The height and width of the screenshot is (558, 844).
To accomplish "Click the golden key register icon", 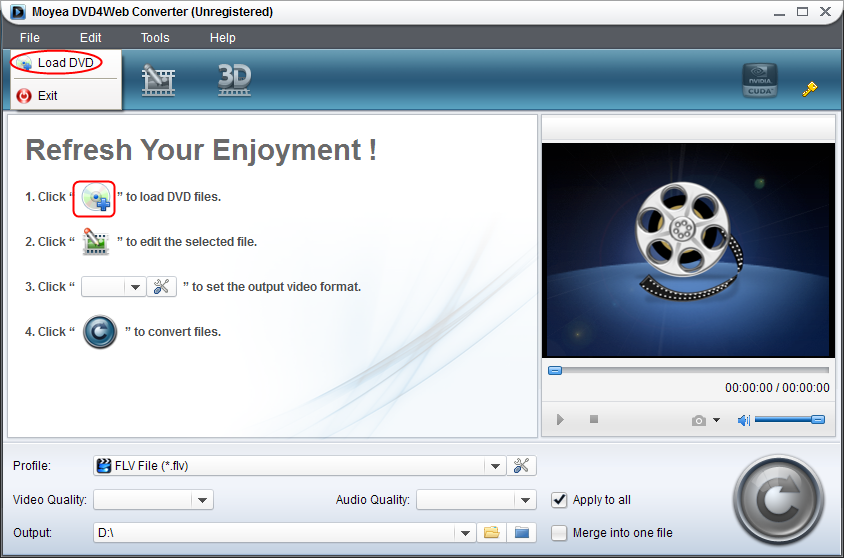I will 809,89.
